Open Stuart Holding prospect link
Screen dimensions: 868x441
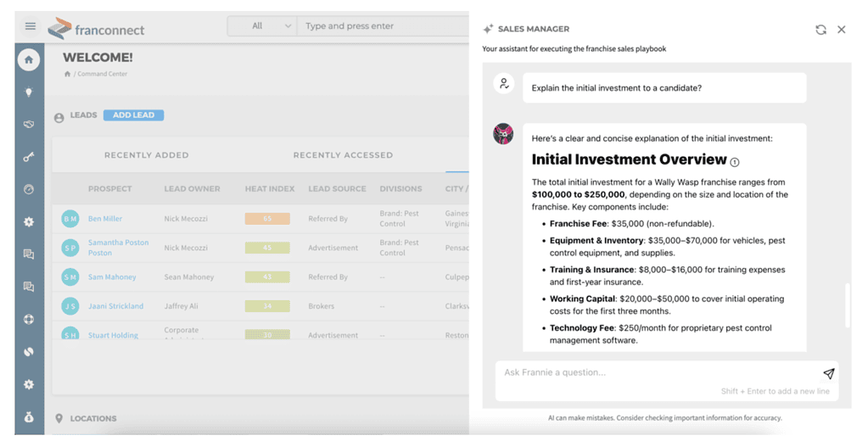pyautogui.click(x=113, y=335)
